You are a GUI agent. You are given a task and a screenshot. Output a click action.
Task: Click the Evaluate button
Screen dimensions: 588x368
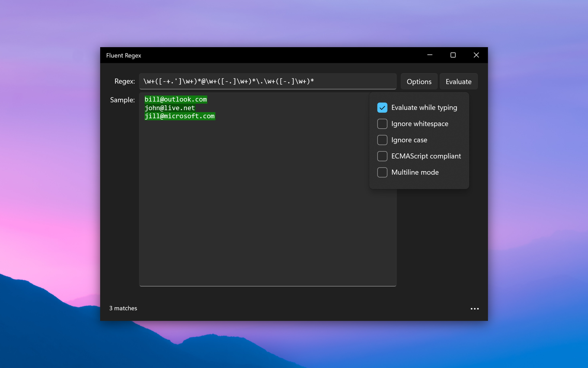458,81
